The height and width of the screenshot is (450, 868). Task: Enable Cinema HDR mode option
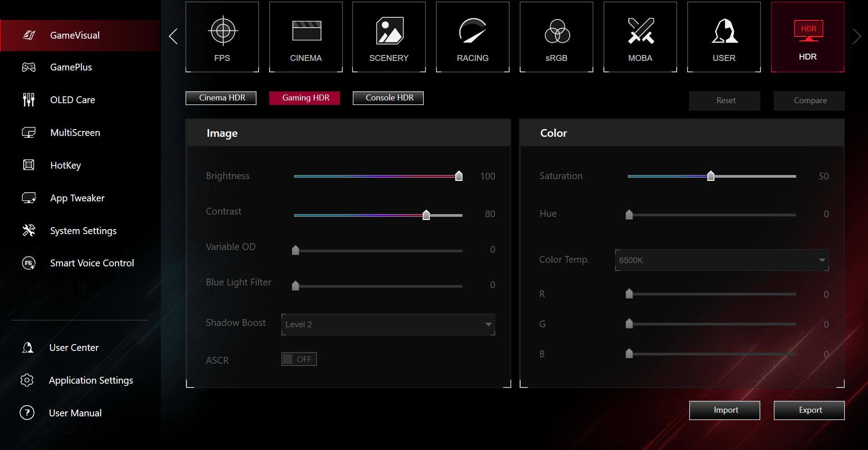point(221,98)
